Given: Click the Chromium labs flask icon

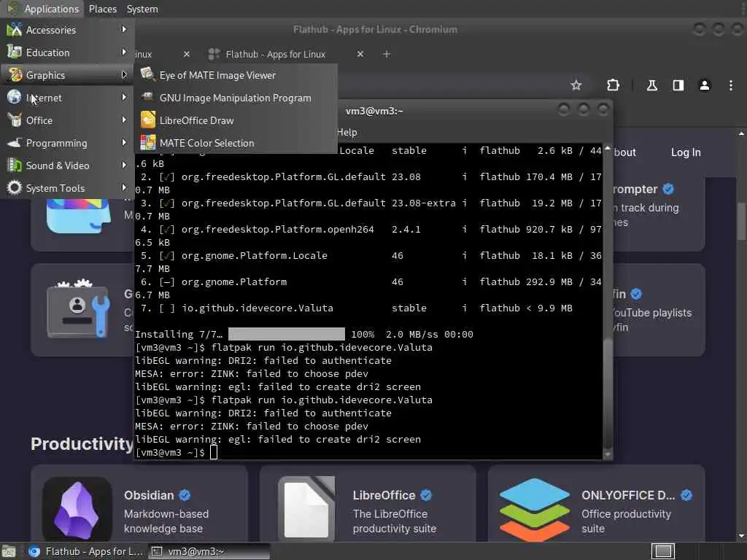Looking at the screenshot, I should (x=651, y=85).
